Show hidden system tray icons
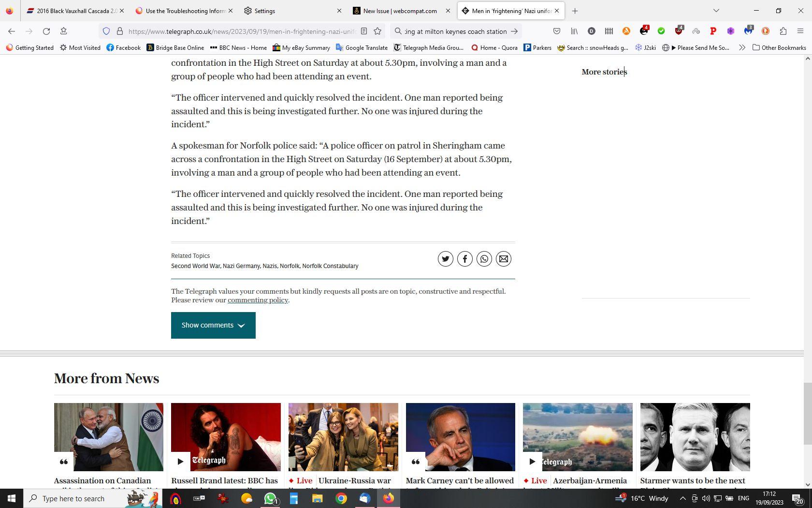812x508 pixels. (x=683, y=498)
